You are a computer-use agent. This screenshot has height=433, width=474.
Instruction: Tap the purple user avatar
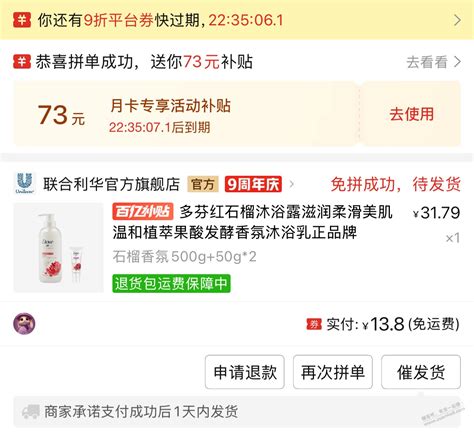point(24,324)
